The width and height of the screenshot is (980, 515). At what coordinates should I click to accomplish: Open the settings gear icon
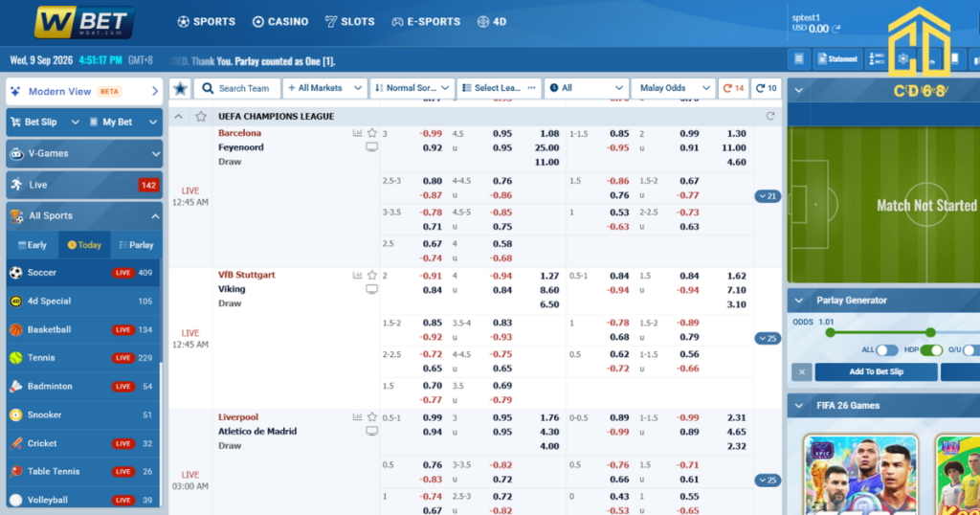click(903, 58)
